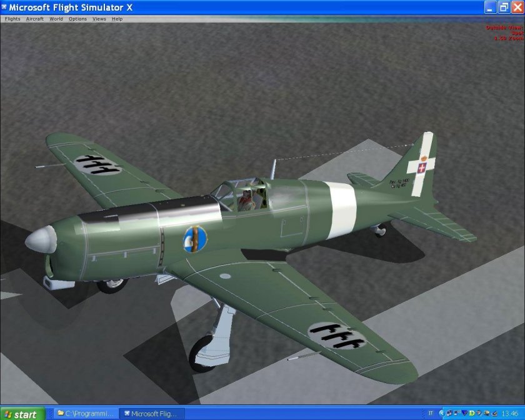Open the Flights menu
The width and height of the screenshot is (525, 420).
pyautogui.click(x=12, y=19)
